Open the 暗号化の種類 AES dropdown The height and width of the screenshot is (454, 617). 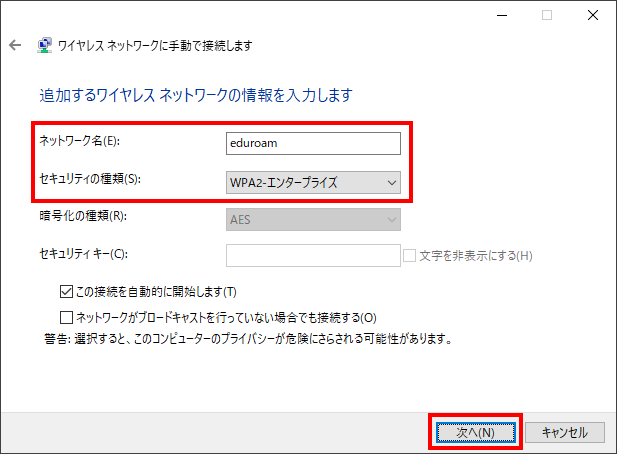pos(313,220)
